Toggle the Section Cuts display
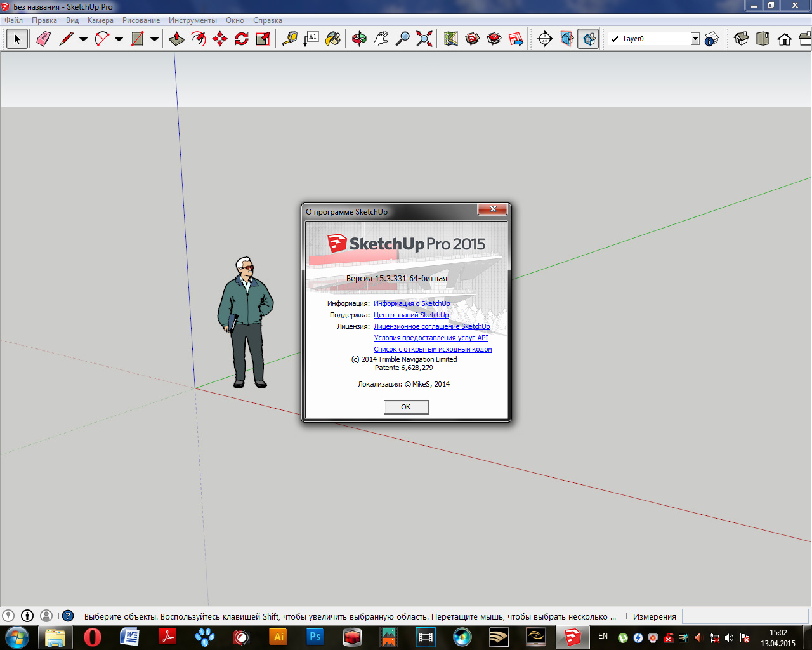The image size is (812, 650). (x=588, y=39)
